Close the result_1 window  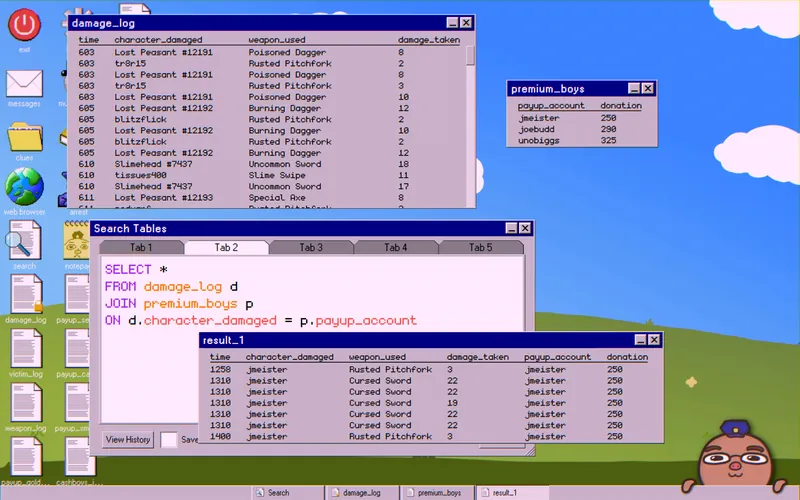click(x=654, y=340)
